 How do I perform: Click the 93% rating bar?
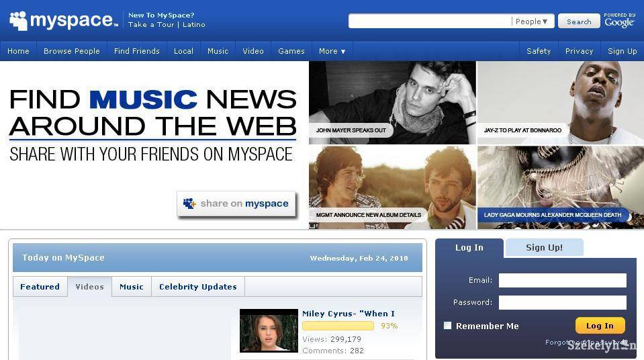338,326
